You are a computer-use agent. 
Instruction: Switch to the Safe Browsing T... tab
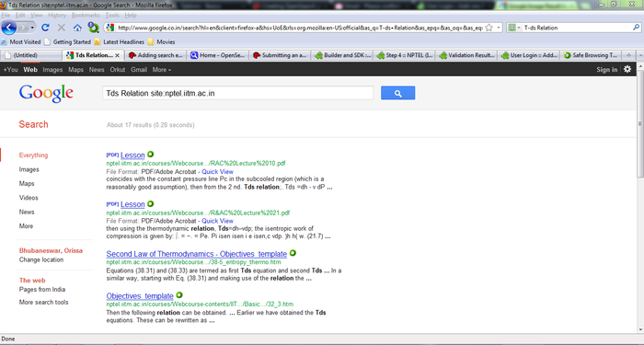coord(591,55)
